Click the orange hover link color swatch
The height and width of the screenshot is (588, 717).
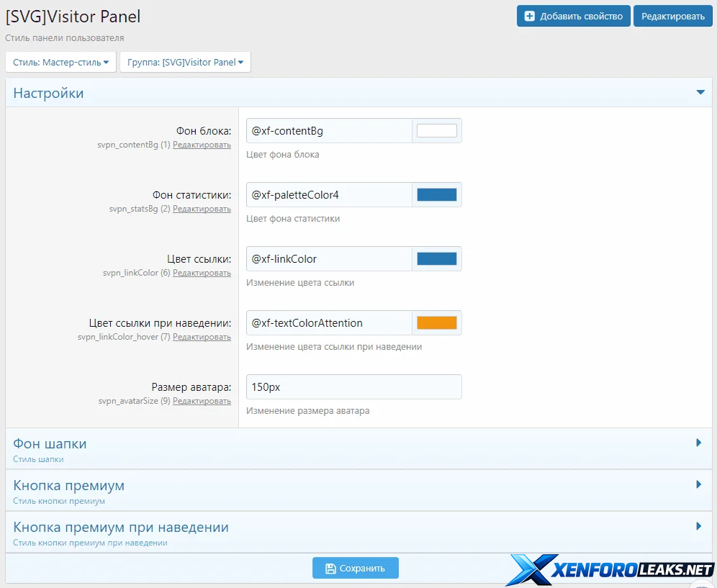pyautogui.click(x=436, y=323)
